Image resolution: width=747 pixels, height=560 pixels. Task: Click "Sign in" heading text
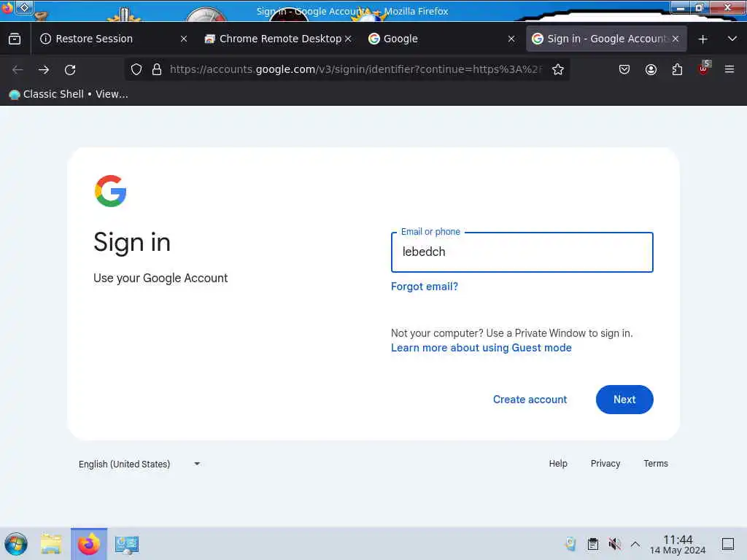click(x=132, y=242)
